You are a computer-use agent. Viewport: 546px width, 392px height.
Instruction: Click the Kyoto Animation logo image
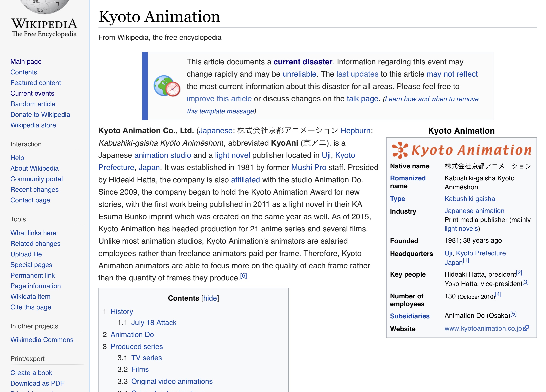(461, 150)
